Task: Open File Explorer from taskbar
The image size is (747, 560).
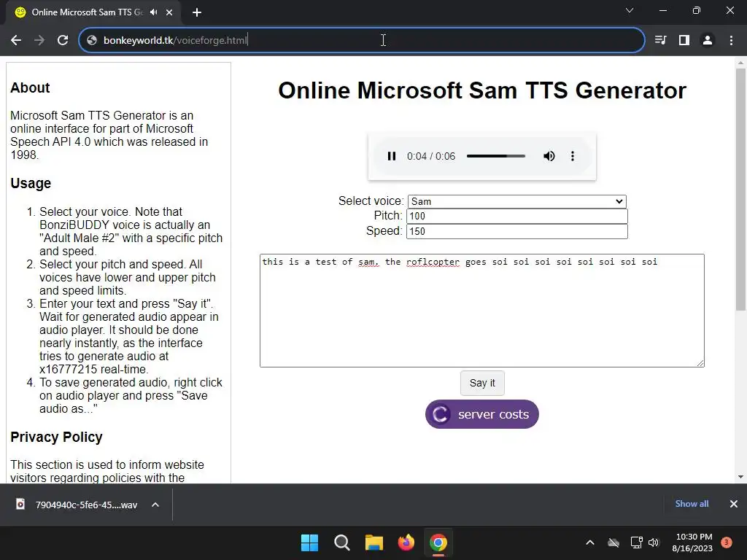Action: pyautogui.click(x=374, y=542)
